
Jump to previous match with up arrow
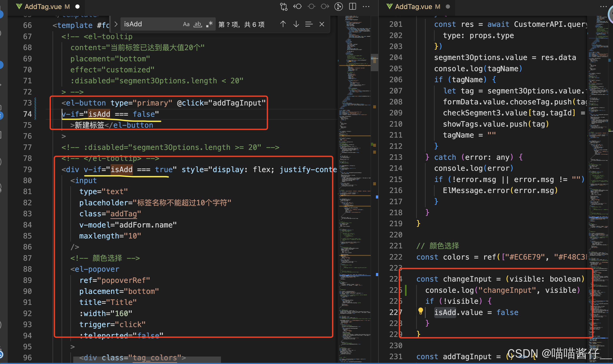[x=283, y=24]
